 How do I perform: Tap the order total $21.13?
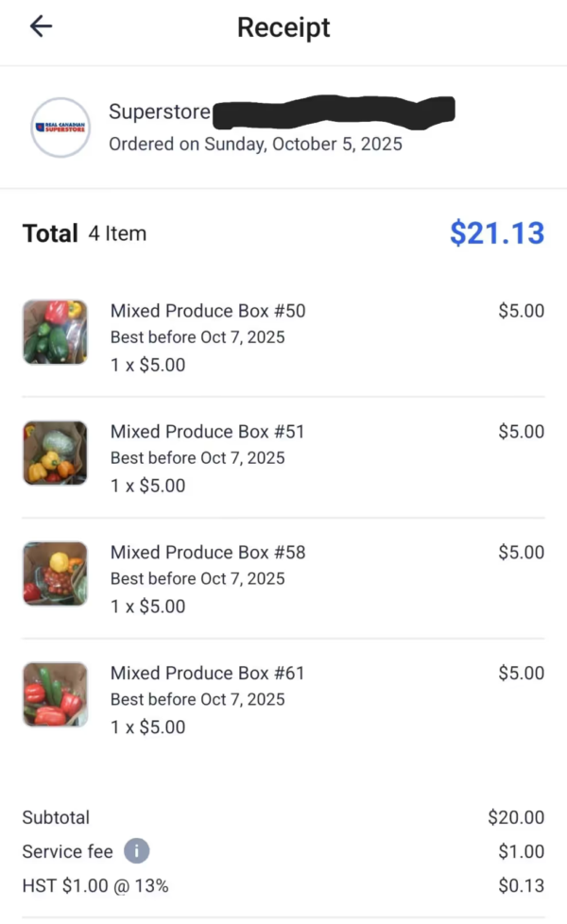coord(497,232)
